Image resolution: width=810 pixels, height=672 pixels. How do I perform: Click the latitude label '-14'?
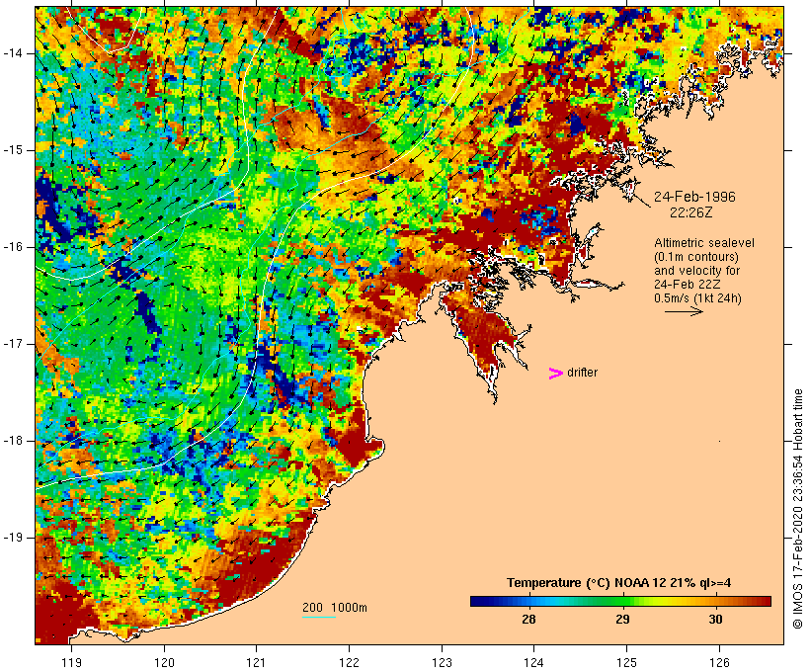13,53
